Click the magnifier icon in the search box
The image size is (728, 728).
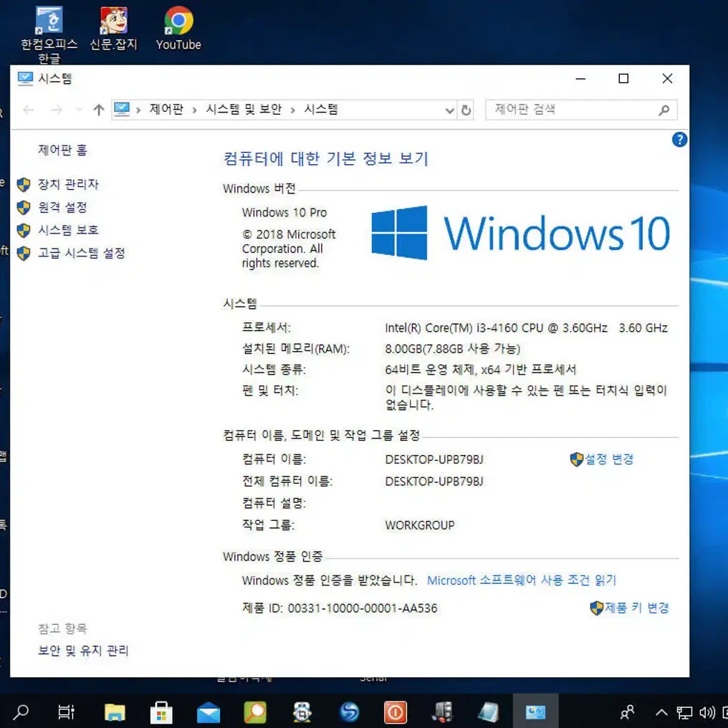(x=664, y=110)
